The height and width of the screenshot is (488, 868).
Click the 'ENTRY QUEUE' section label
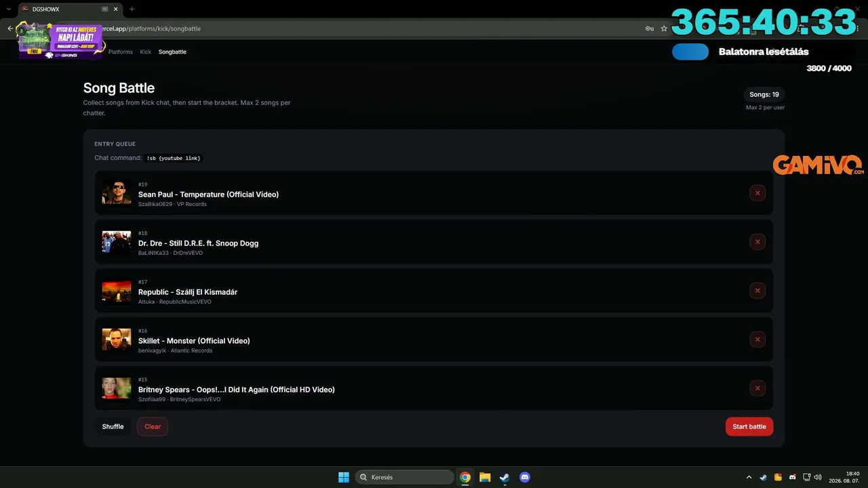click(x=115, y=144)
